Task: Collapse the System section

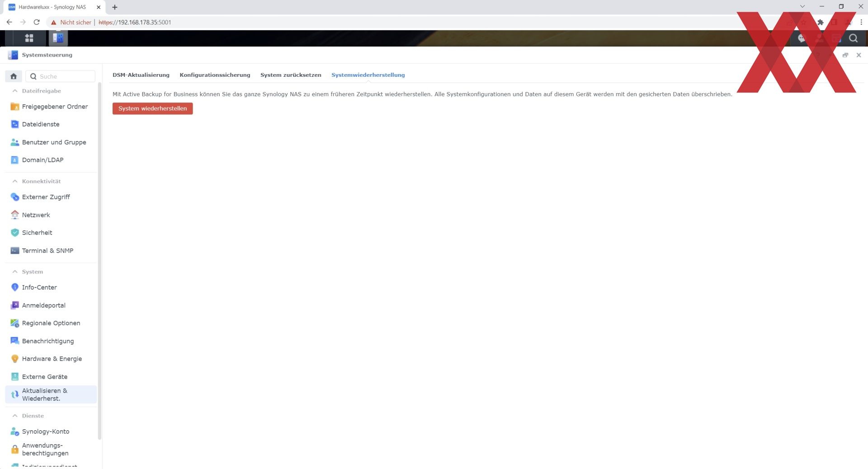Action: click(15, 272)
